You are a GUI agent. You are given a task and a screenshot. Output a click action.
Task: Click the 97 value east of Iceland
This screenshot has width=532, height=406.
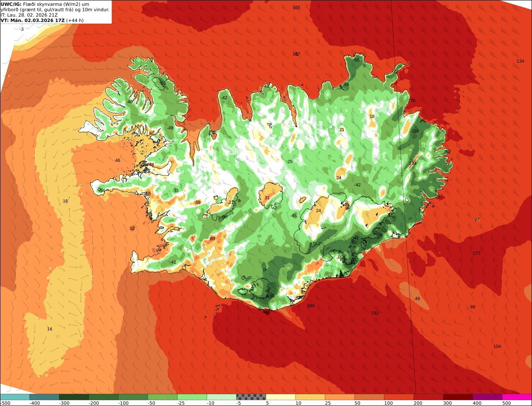point(477,220)
